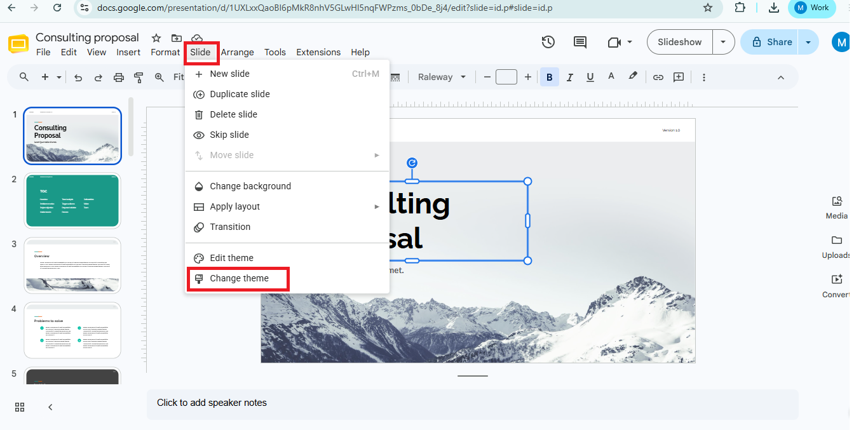Viewport: 868px width, 430px height.
Task: Choose Duplicate slide from menu
Action: [287, 94]
